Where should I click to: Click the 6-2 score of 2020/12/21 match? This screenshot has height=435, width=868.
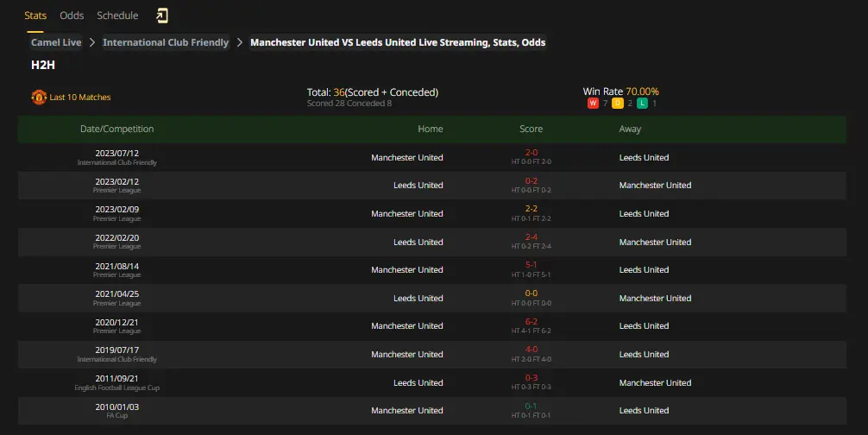531,322
